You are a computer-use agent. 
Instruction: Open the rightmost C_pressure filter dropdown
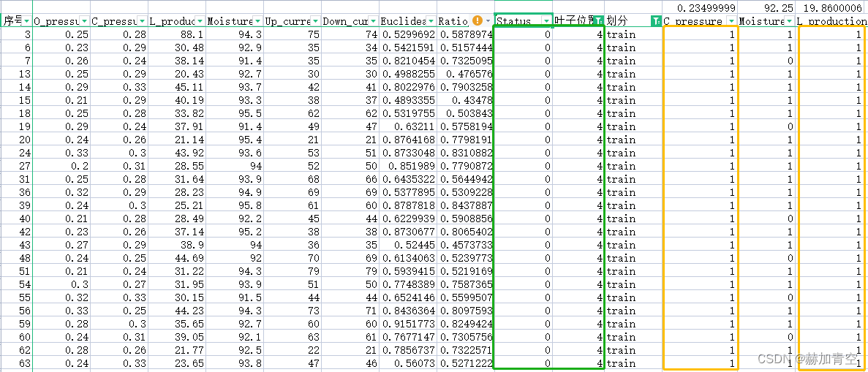coord(732,21)
